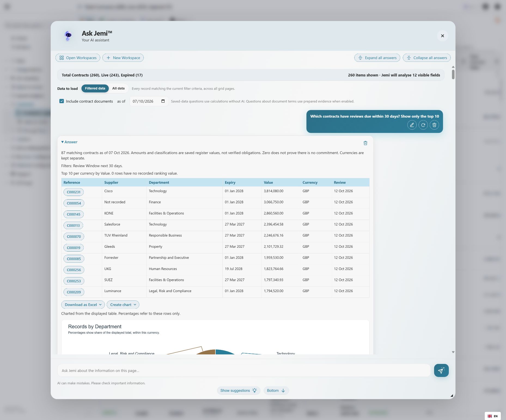Expand all answers
Screen dimensions: 506x420
pyautogui.click(x=377, y=58)
